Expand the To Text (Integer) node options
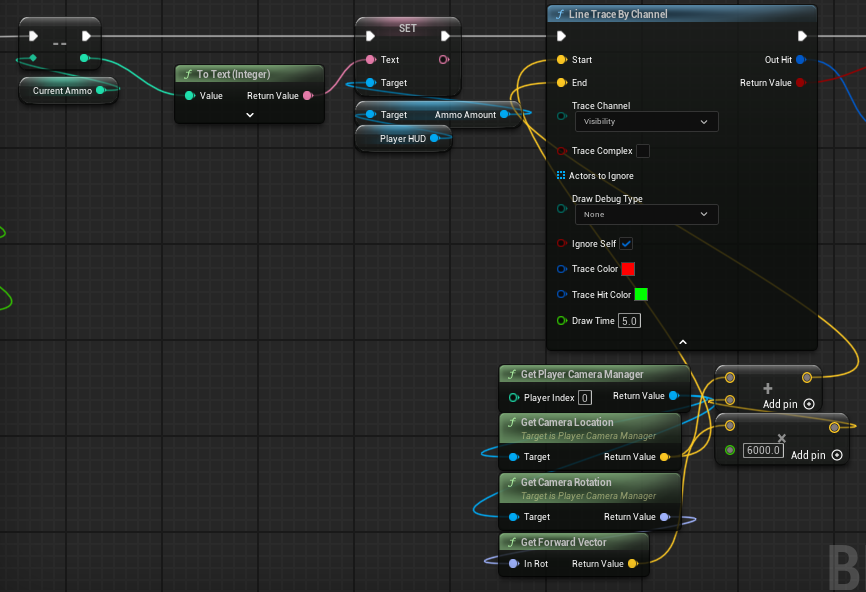 click(250, 115)
